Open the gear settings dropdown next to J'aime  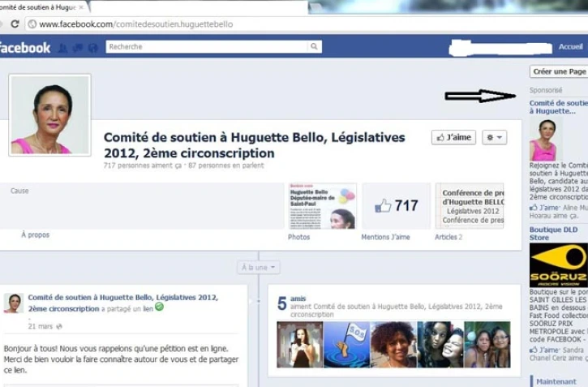[x=494, y=137]
